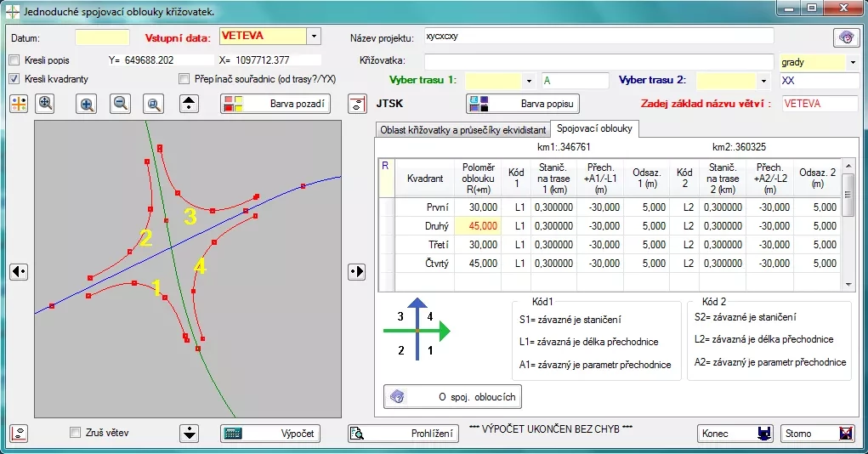Click the up arrow button above the drawing
The height and width of the screenshot is (454, 868).
[x=190, y=104]
